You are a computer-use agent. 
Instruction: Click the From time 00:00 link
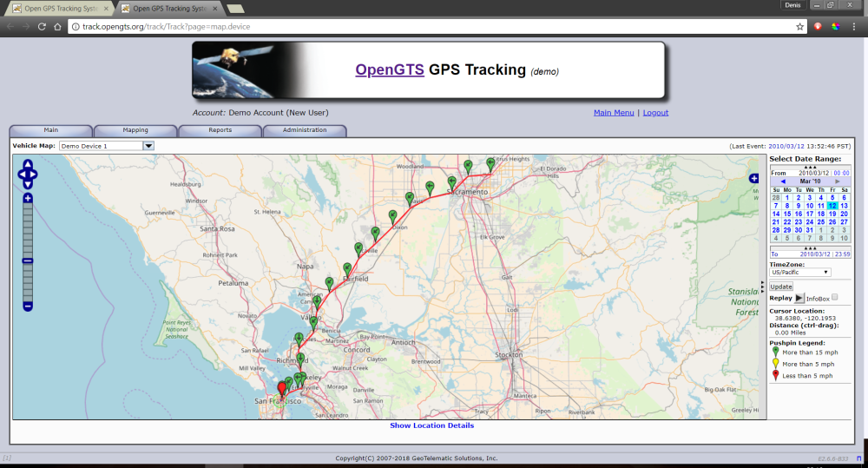841,173
